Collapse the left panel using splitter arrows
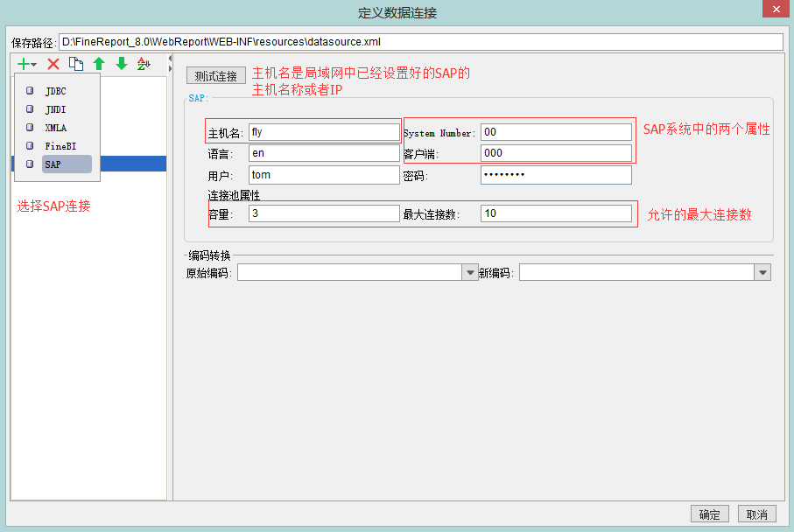Screen dimensions: 794x532 click(170, 59)
